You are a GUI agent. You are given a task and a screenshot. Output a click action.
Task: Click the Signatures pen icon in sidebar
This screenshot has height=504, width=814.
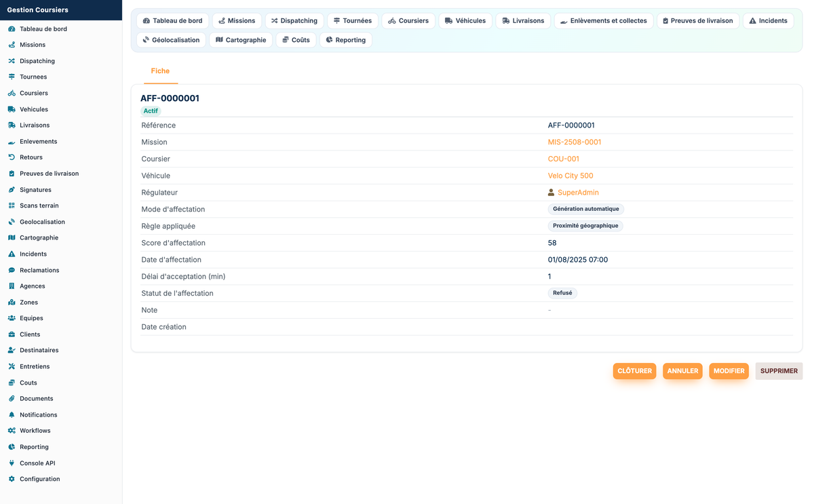[x=12, y=190]
